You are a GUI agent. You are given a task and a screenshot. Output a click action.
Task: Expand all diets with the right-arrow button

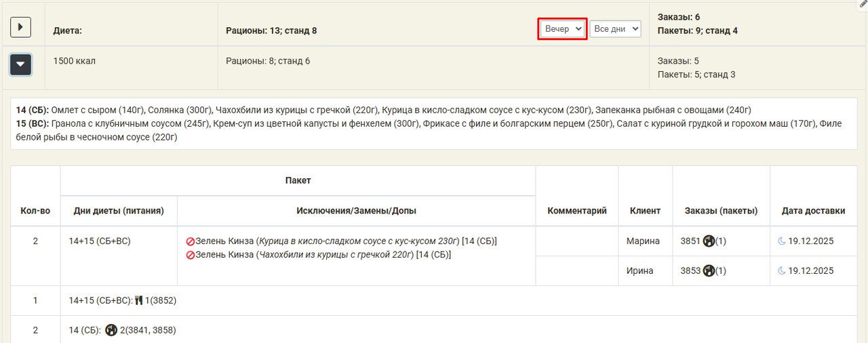click(20, 27)
